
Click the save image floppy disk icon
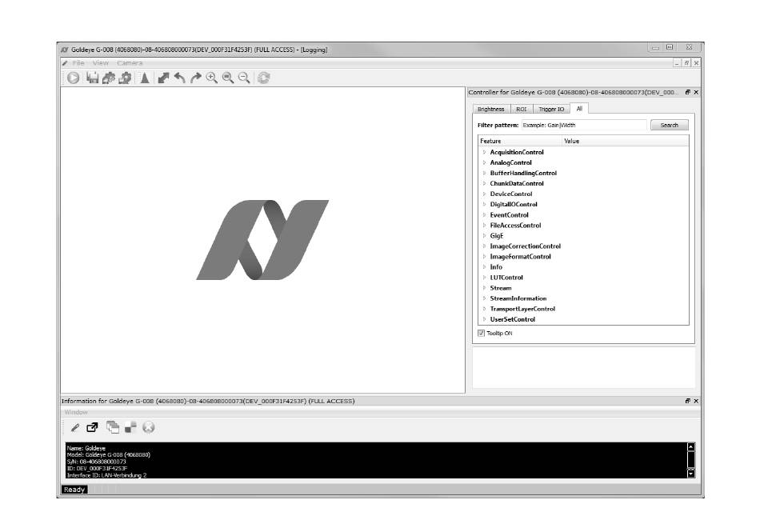point(92,78)
